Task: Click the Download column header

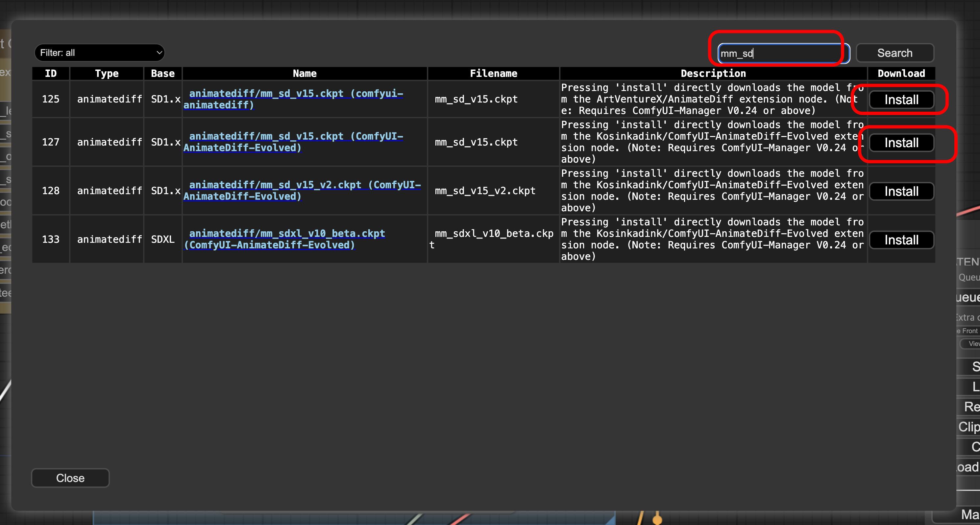Action: tap(901, 73)
